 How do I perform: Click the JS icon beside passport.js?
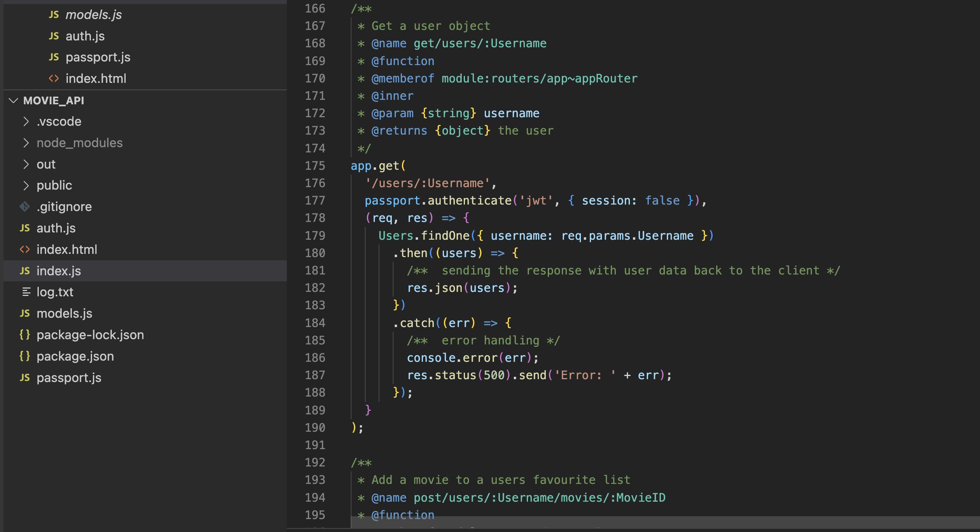click(x=54, y=57)
